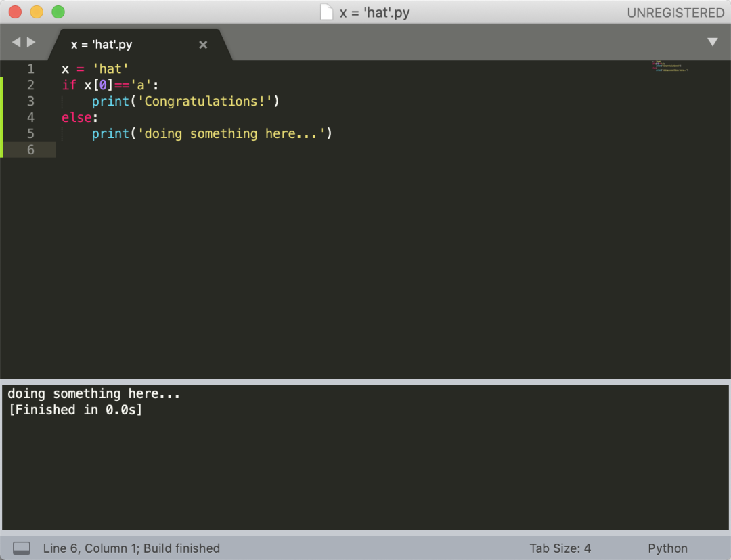The height and width of the screenshot is (560, 731).
Task: Click the 'hat' string on line 1
Action: pyautogui.click(x=110, y=69)
